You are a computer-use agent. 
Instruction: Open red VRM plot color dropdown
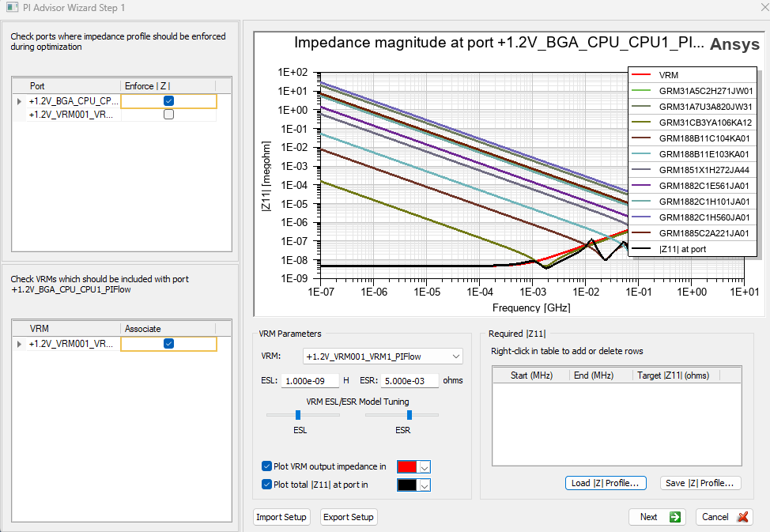click(424, 467)
